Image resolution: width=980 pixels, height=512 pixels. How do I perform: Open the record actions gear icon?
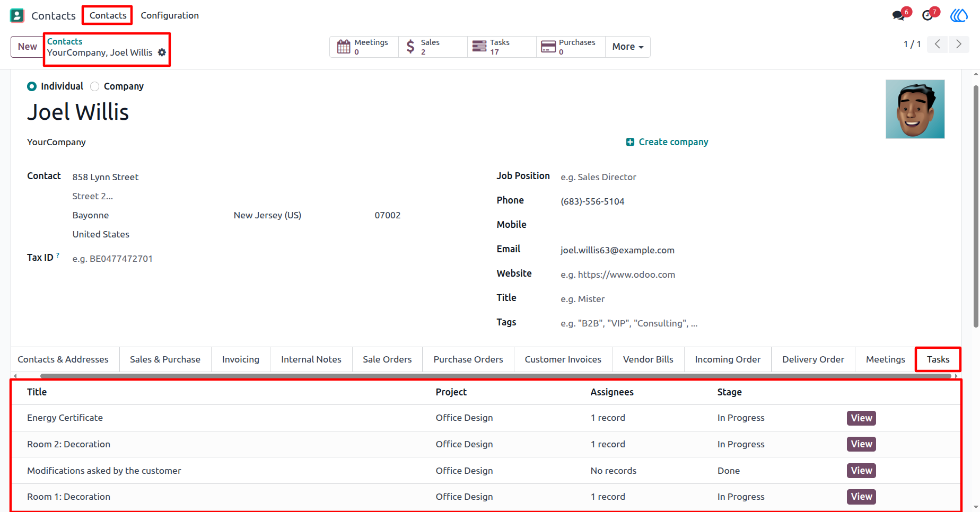click(162, 52)
